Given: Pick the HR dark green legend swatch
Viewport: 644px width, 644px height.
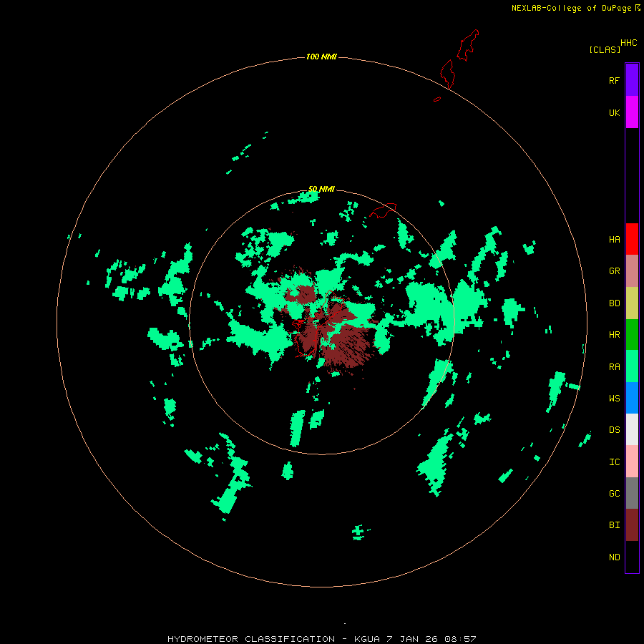Looking at the screenshot, I should pos(632,335).
